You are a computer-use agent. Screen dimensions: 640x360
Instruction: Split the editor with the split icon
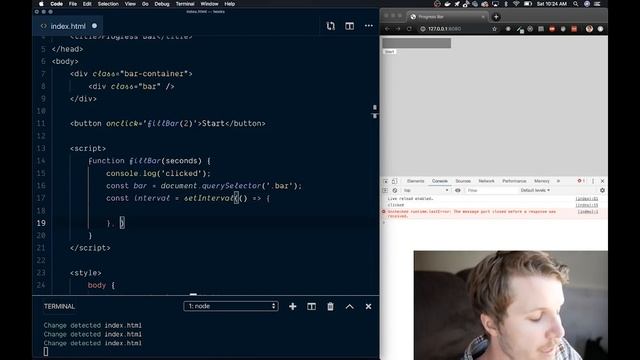pyautogui.click(x=349, y=26)
